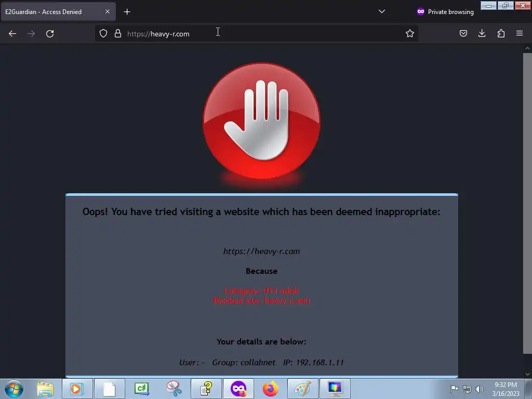Viewport: 532px width, 399px height.
Task: Open the Downloads panel
Action: (x=482, y=33)
